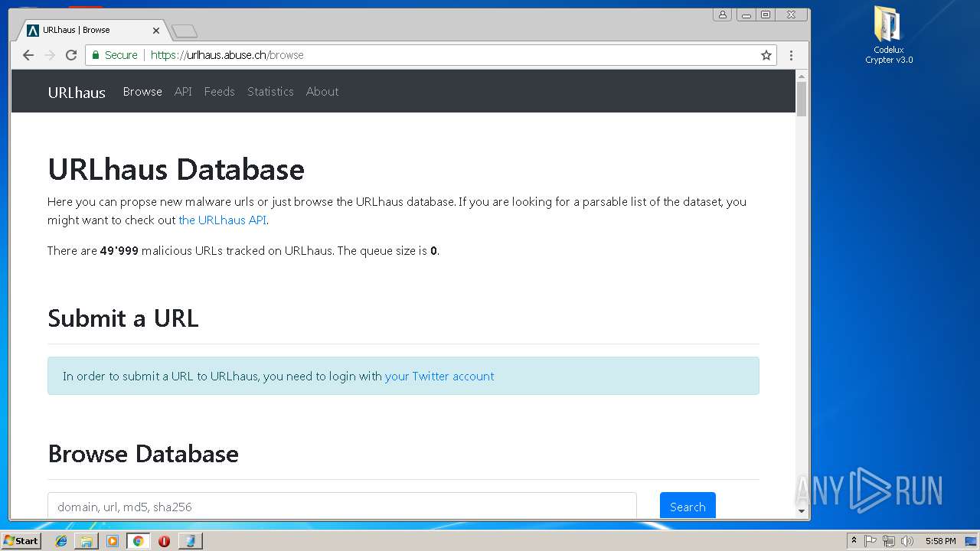Open the Feeds nav item
The width and height of the screenshot is (980, 551).
pyautogui.click(x=219, y=91)
